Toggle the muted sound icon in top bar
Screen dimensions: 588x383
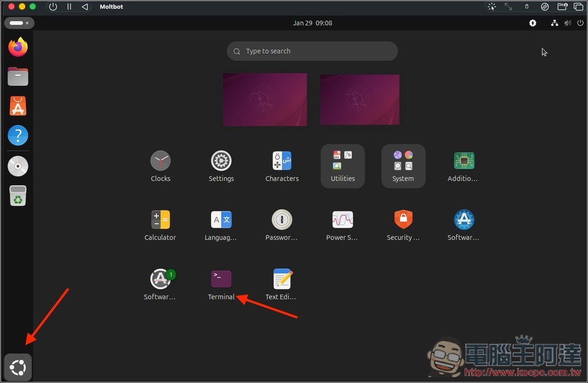(567, 23)
